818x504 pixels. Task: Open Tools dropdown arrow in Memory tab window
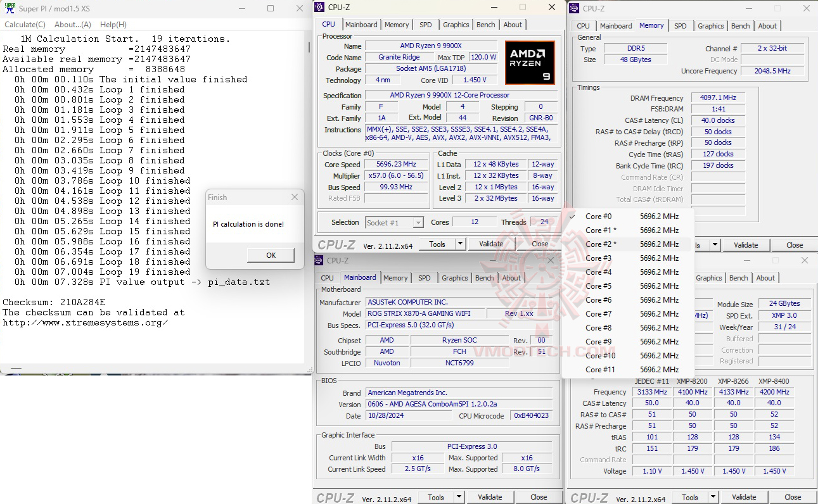(x=715, y=245)
